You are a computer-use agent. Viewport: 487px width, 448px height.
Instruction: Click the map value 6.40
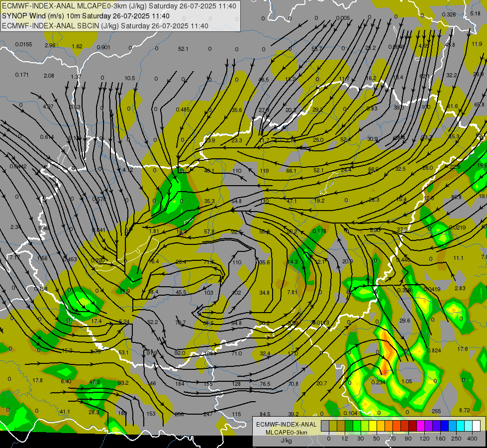[66, 381]
